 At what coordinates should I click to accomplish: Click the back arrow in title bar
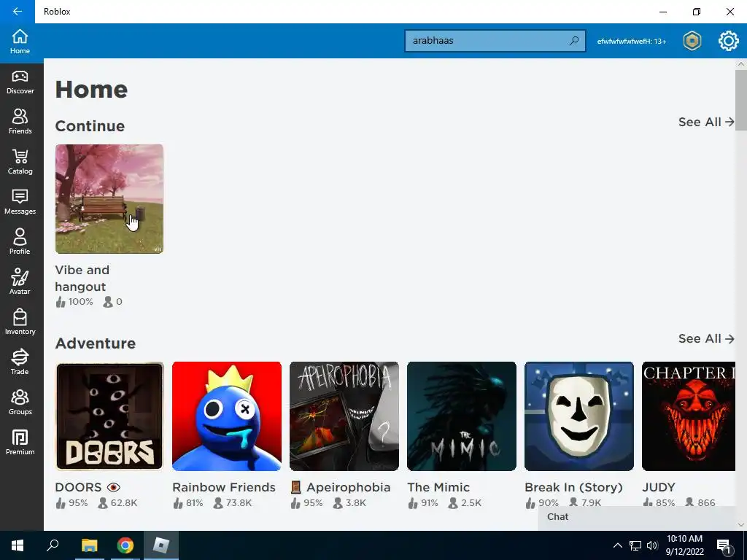click(x=18, y=12)
